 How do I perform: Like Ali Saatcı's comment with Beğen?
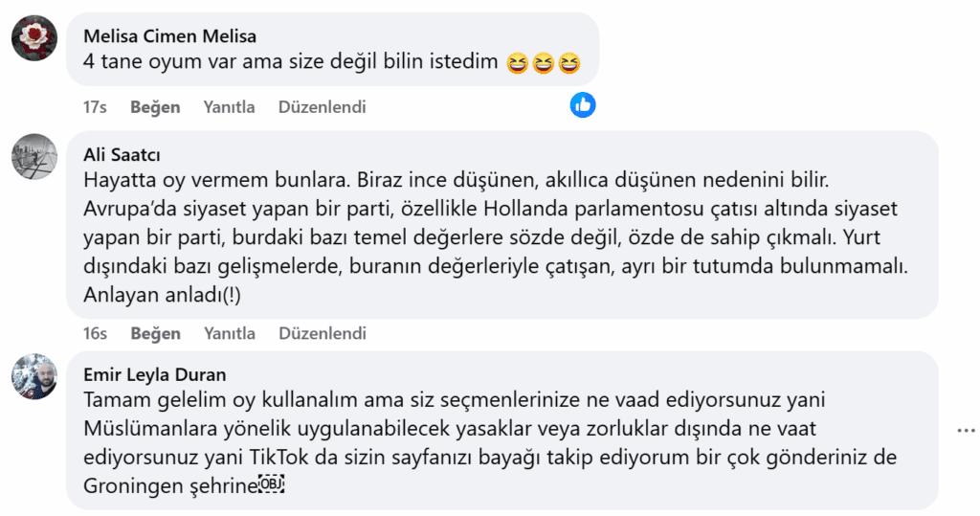(155, 334)
